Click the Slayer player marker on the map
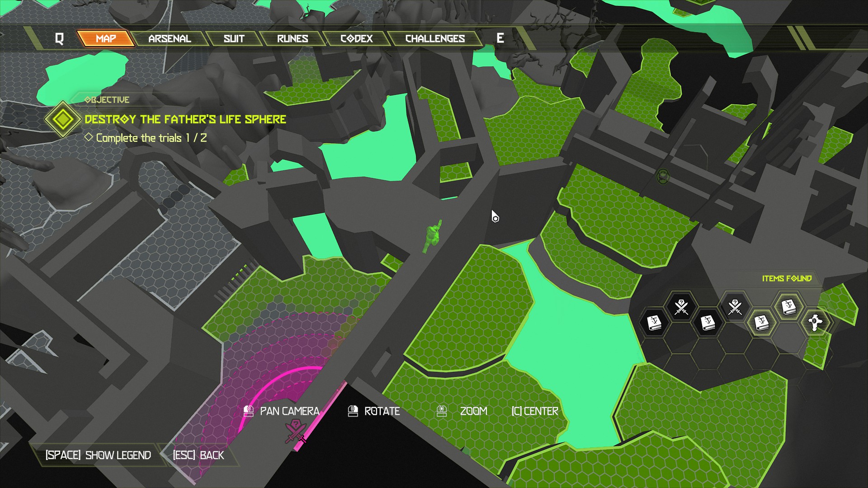This screenshot has width=868, height=488. pos(432,236)
